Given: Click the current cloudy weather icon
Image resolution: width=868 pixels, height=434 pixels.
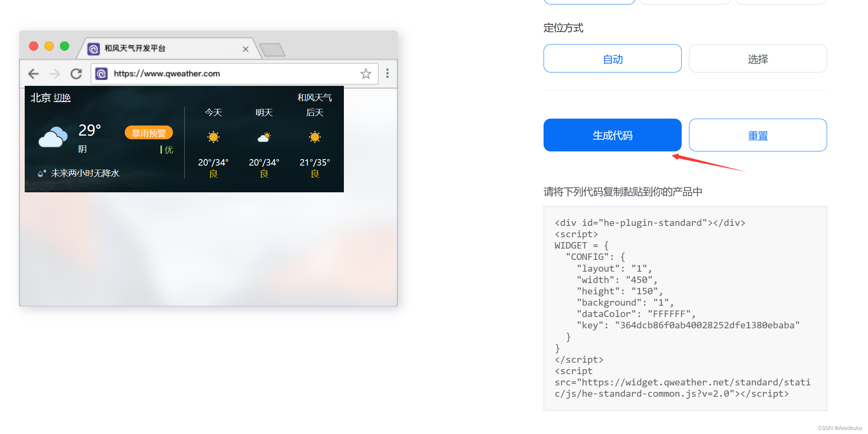Looking at the screenshot, I should pos(53,137).
